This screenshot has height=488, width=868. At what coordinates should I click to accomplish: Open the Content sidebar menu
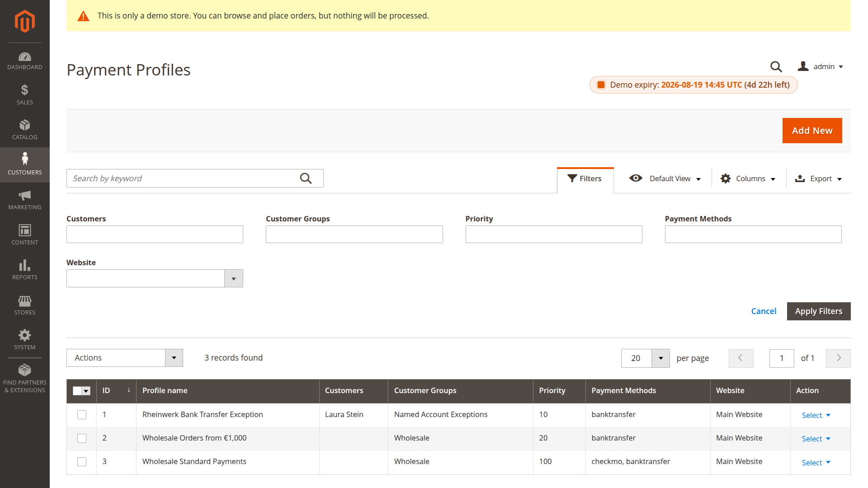[x=25, y=235]
